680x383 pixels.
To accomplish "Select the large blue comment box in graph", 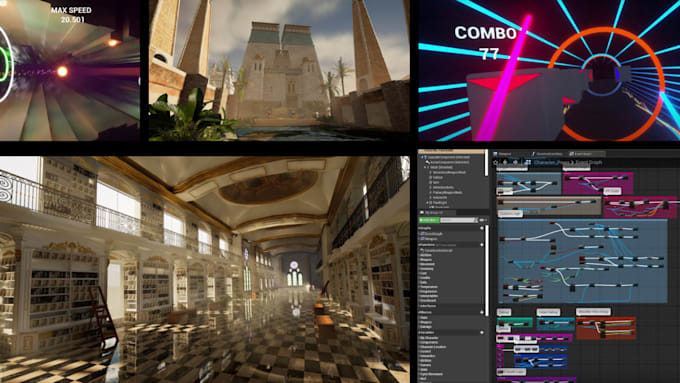I will 582,261.
